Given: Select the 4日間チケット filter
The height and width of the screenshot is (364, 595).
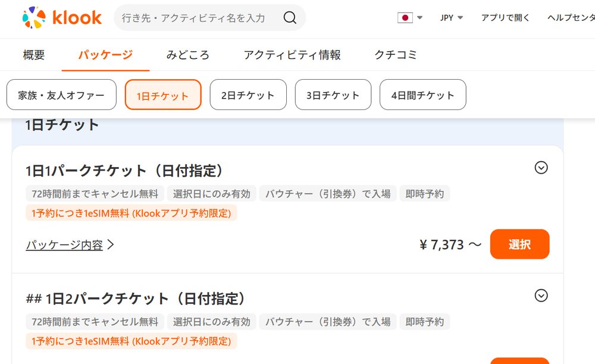Looking at the screenshot, I should pyautogui.click(x=422, y=94).
